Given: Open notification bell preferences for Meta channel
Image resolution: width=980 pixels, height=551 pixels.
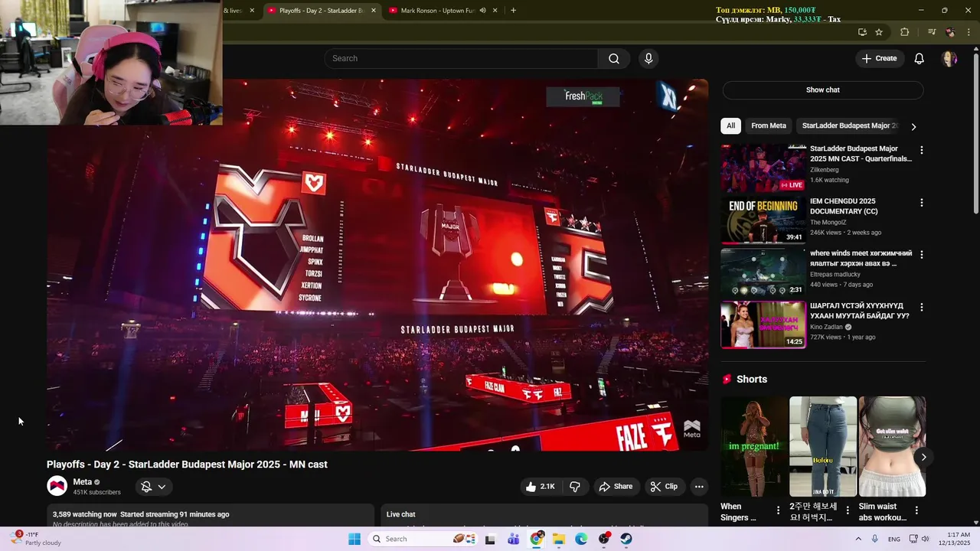Looking at the screenshot, I should click(153, 487).
